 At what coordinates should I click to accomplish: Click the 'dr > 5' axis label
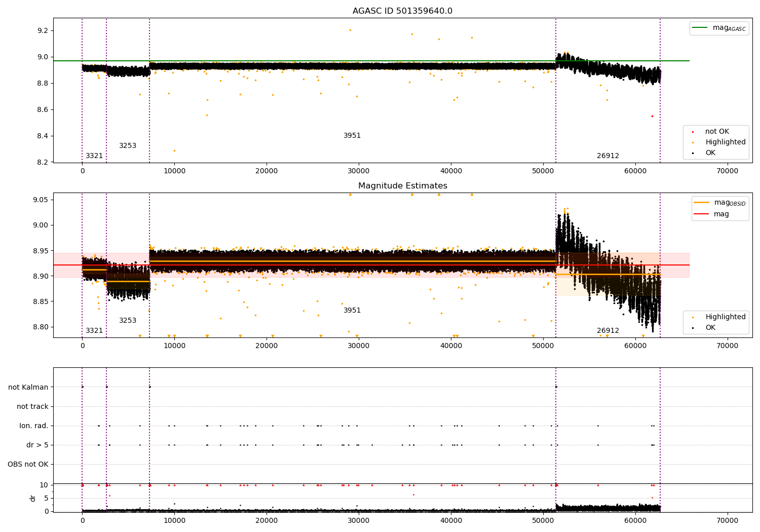tap(37, 445)
